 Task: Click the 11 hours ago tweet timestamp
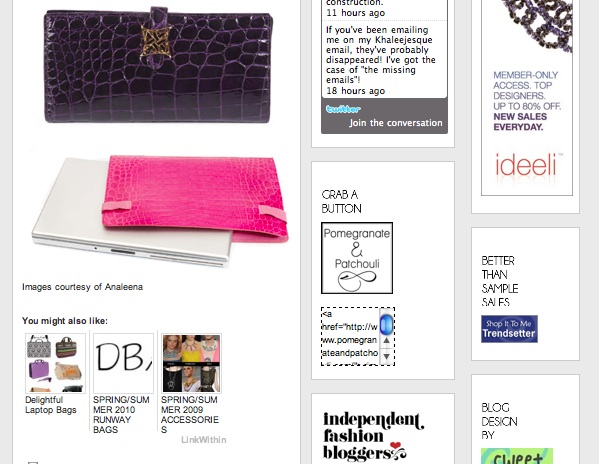tap(355, 13)
